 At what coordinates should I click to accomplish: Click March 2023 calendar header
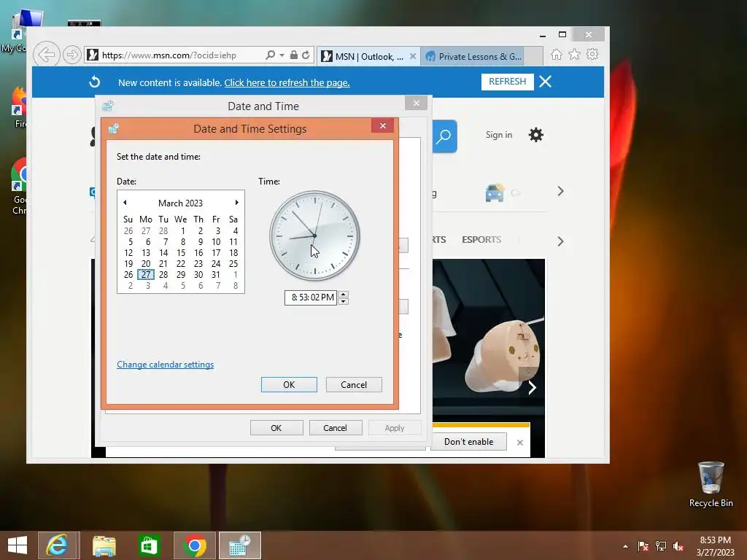[181, 203]
